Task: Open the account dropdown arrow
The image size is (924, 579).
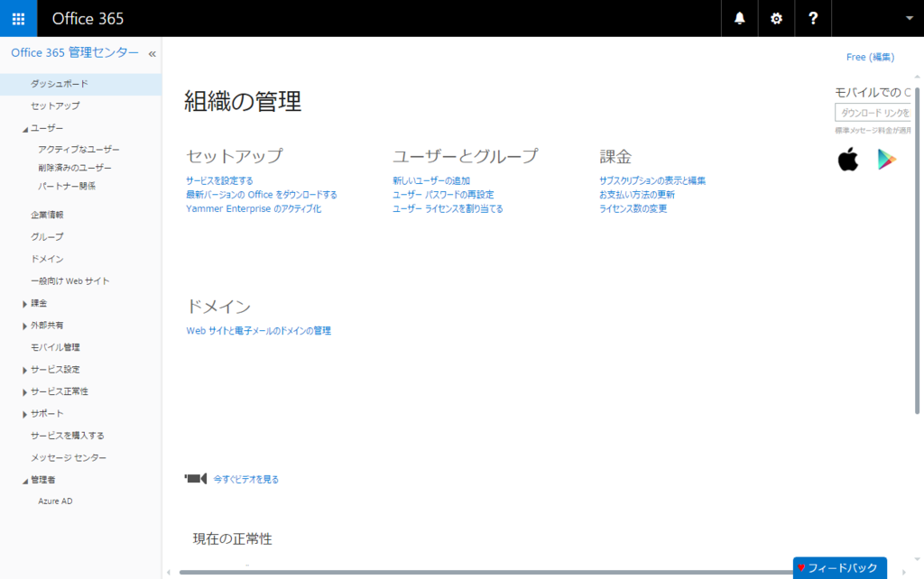Action: pos(909,18)
